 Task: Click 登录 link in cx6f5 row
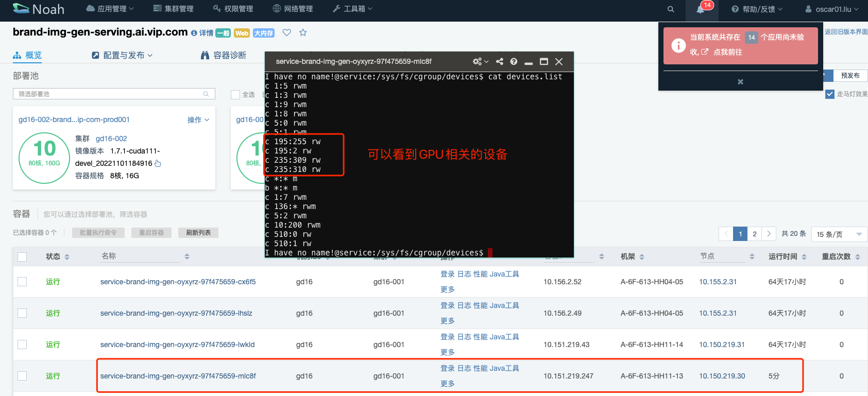point(448,274)
